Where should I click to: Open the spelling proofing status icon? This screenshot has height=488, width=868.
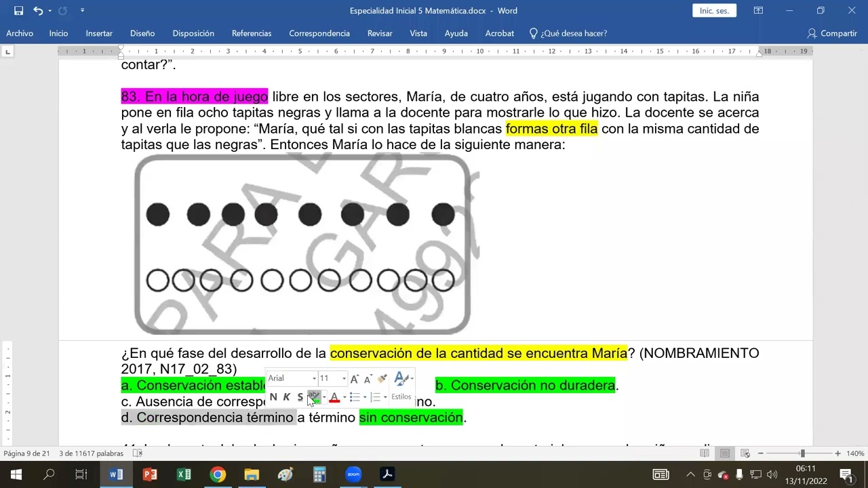pyautogui.click(x=138, y=453)
